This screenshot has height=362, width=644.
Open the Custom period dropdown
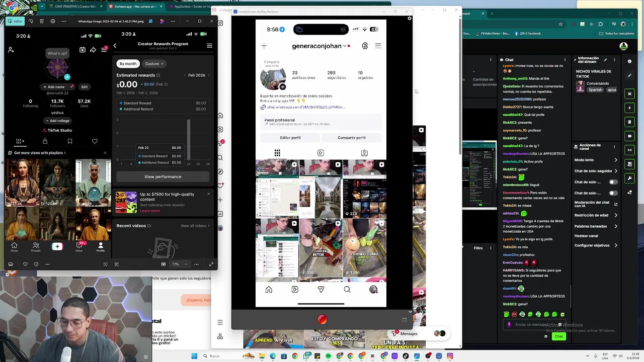click(154, 64)
